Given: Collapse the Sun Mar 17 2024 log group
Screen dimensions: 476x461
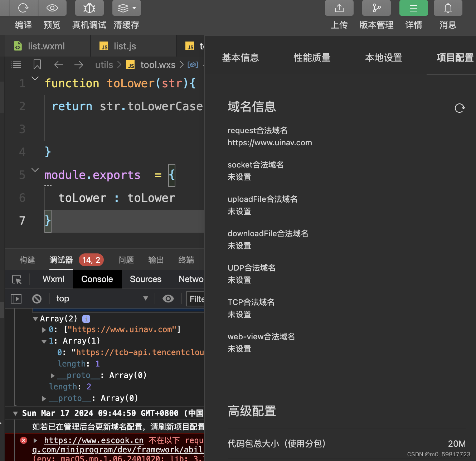Looking at the screenshot, I should click(15, 413).
